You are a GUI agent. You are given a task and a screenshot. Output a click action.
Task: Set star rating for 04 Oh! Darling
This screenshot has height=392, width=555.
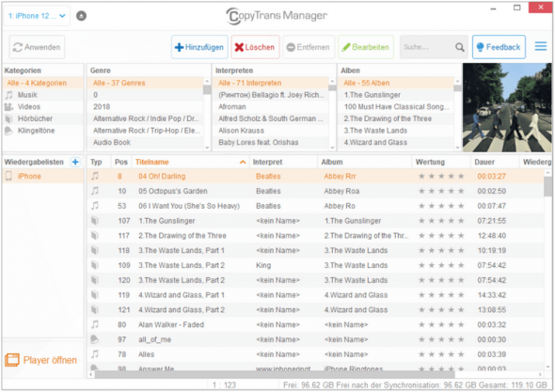pyautogui.click(x=441, y=176)
